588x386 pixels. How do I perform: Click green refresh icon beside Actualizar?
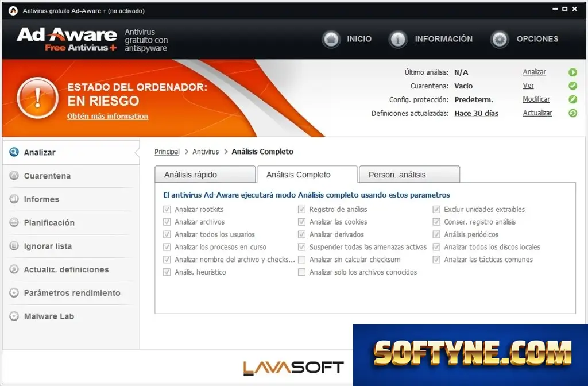coord(572,113)
